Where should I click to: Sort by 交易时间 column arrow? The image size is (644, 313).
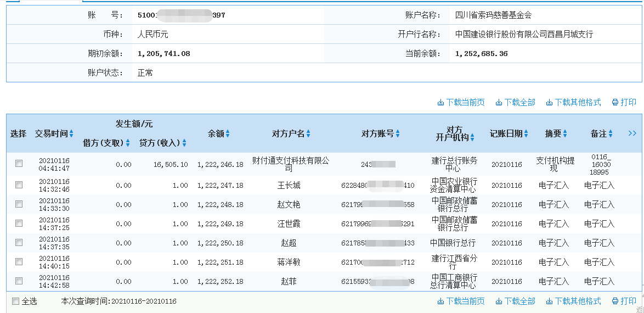pyautogui.click(x=71, y=133)
